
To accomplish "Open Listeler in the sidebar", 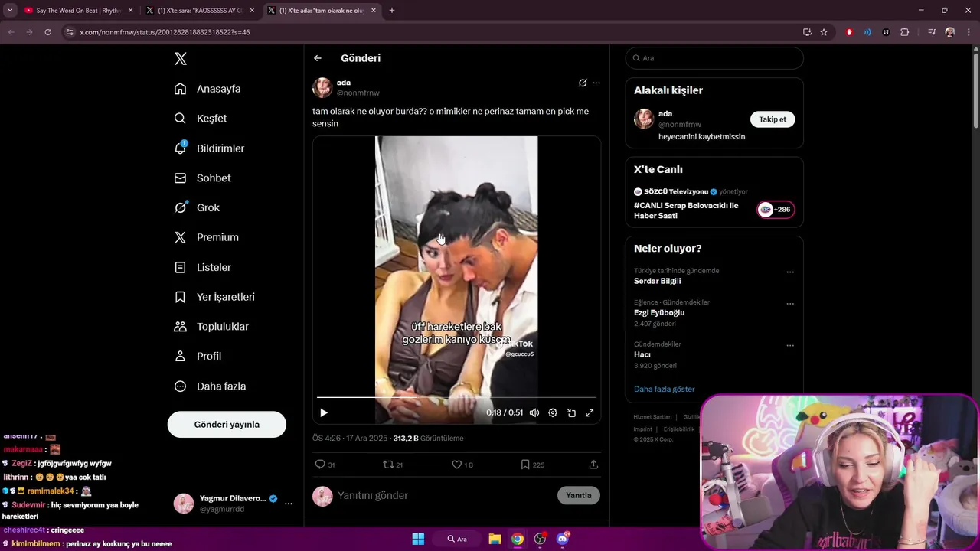I will 202,267.
